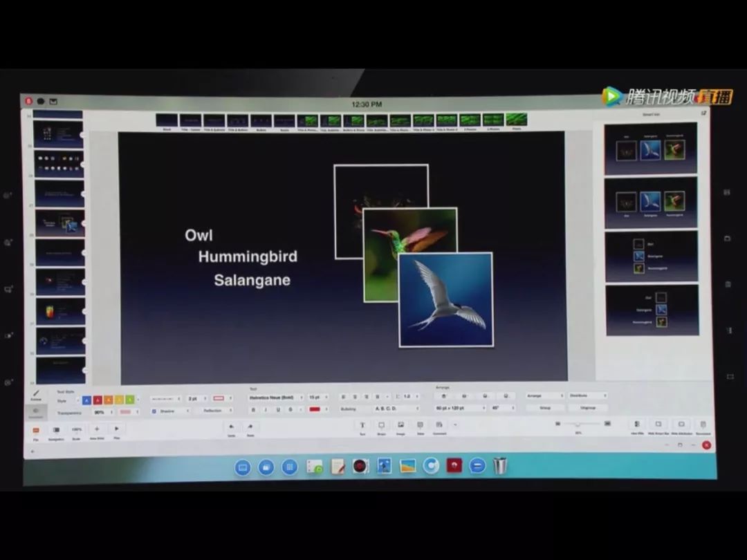Select the Text tool in bottom toolbar
The height and width of the screenshot is (560, 747).
(362, 425)
